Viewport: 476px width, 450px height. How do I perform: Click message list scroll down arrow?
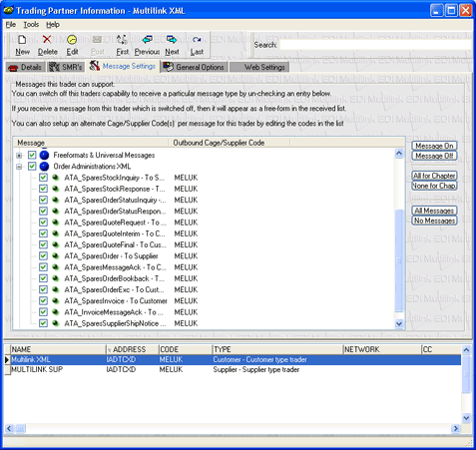pyautogui.click(x=399, y=323)
